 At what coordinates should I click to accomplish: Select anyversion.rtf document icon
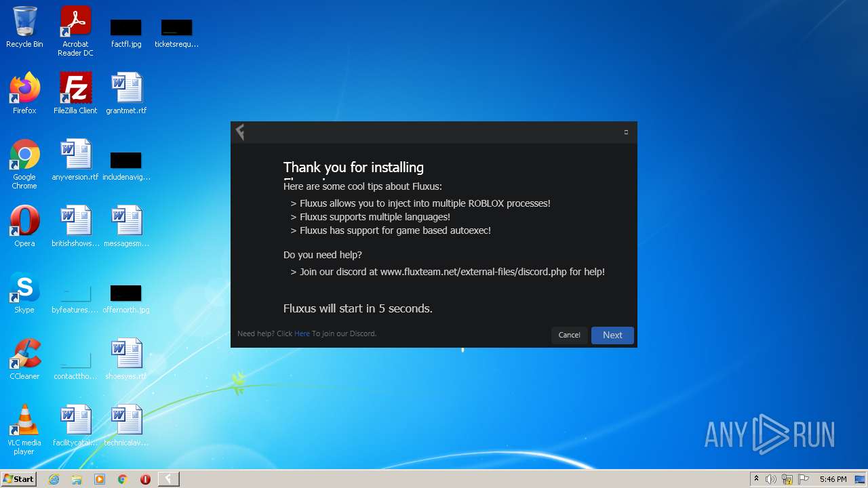75,160
